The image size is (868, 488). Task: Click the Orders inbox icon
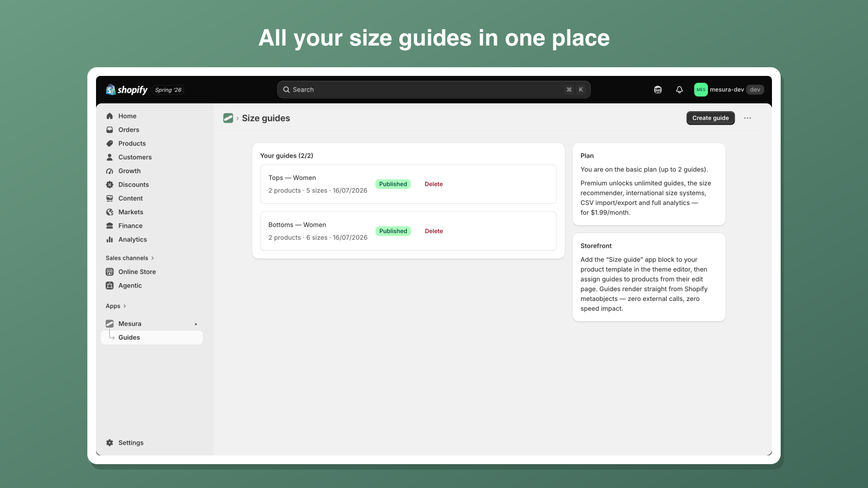pyautogui.click(x=110, y=130)
